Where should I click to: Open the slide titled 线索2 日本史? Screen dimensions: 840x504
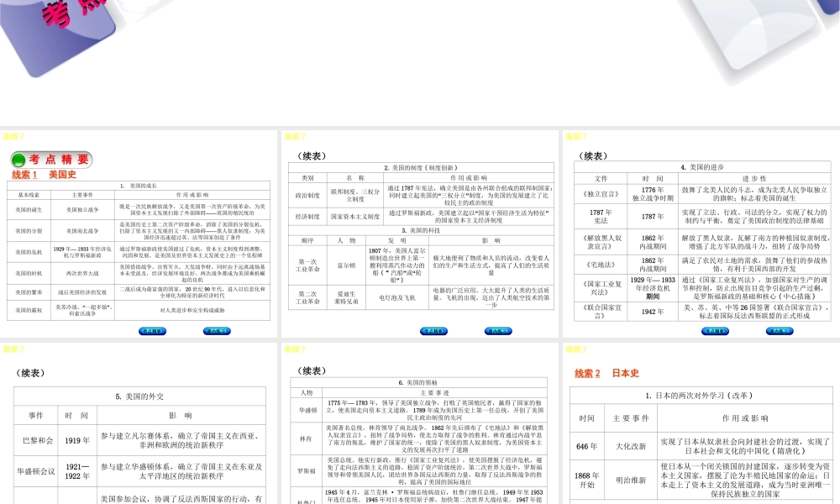pos(701,423)
